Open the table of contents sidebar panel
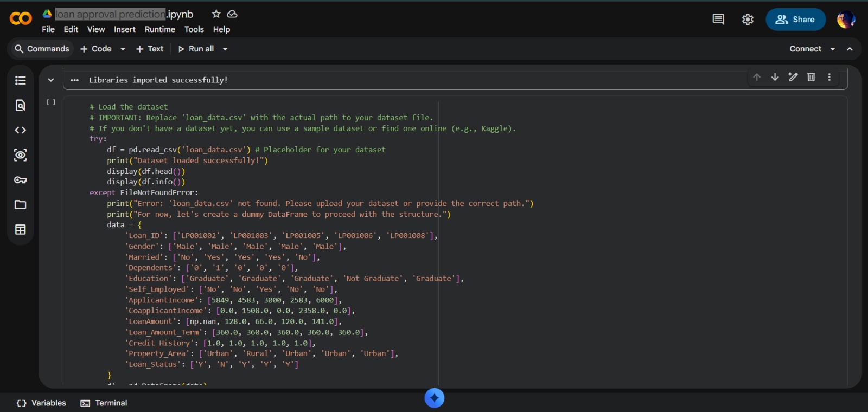 (x=20, y=80)
